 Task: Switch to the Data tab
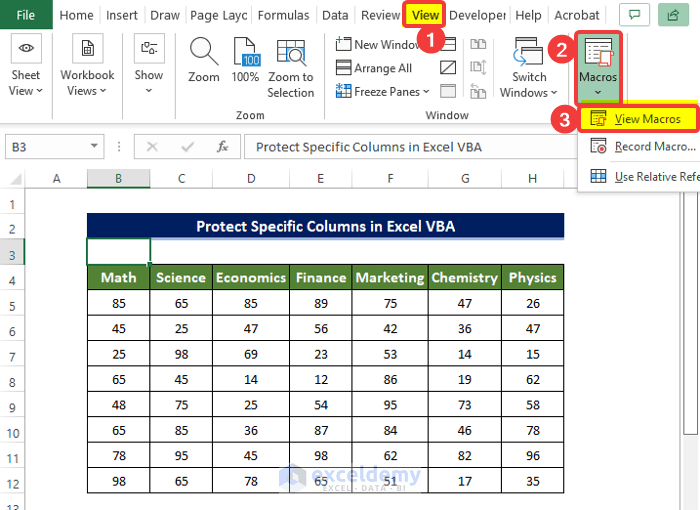click(x=335, y=15)
